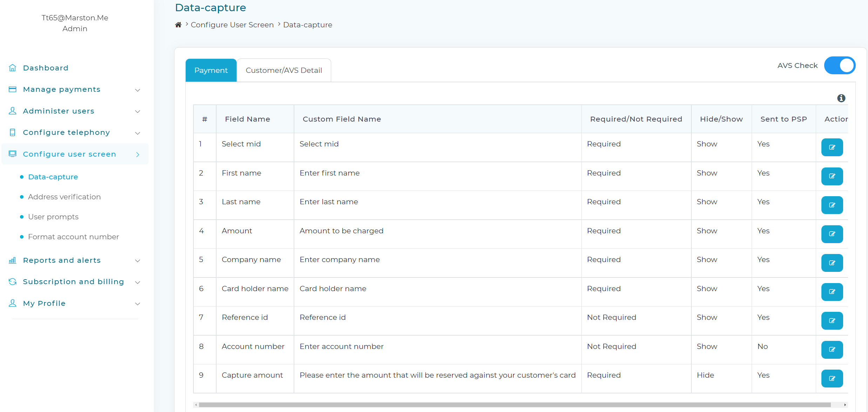Toggle the AVS Check switch
868x412 pixels.
(840, 66)
